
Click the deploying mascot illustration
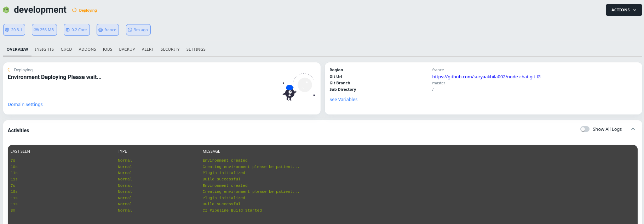[x=299, y=87]
